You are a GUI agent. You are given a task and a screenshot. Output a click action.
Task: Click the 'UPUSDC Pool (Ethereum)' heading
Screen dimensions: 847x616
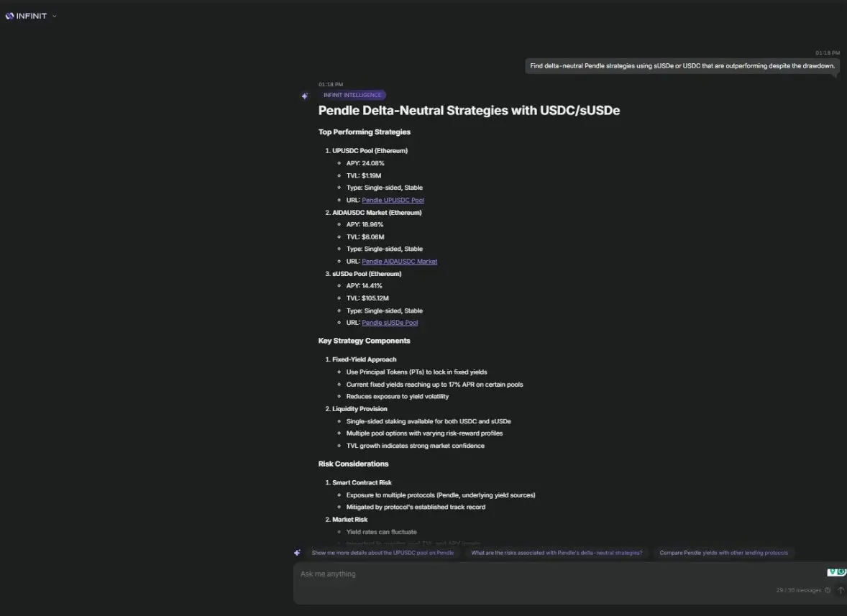coord(370,151)
